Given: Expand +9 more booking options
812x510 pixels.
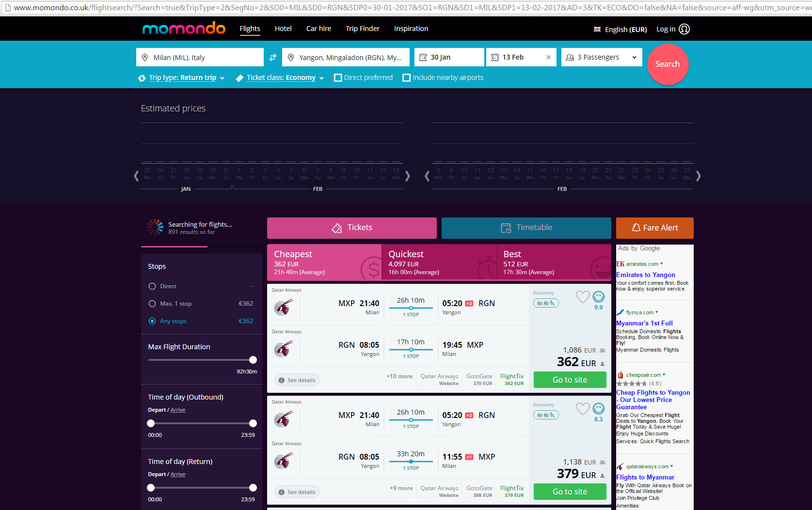Looking at the screenshot, I should point(401,488).
